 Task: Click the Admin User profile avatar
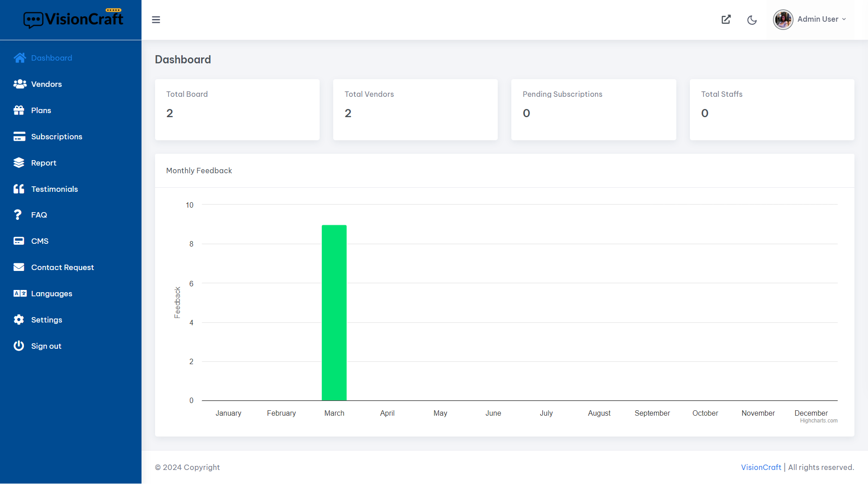[783, 19]
